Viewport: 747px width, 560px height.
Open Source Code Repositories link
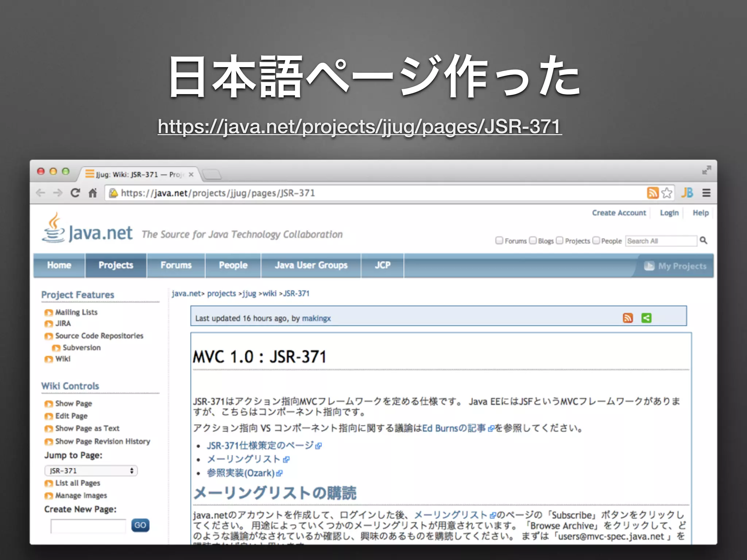coord(99,336)
